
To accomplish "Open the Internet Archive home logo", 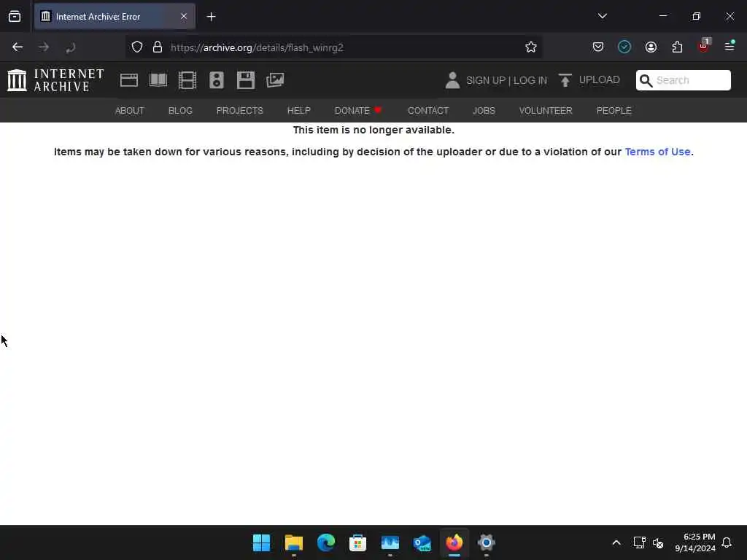I will tap(55, 80).
